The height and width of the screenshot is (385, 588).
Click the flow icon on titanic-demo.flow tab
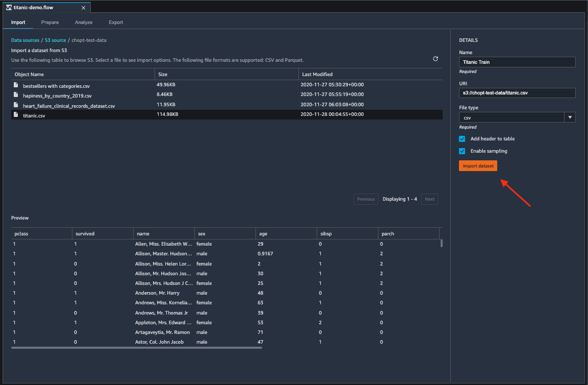tap(9, 7)
